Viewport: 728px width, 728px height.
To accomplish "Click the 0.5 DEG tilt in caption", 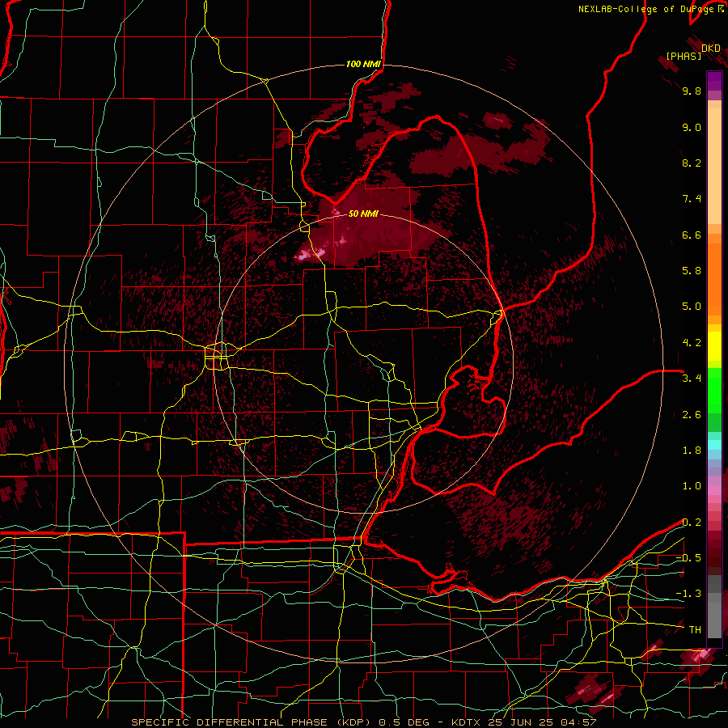I will pos(406,722).
